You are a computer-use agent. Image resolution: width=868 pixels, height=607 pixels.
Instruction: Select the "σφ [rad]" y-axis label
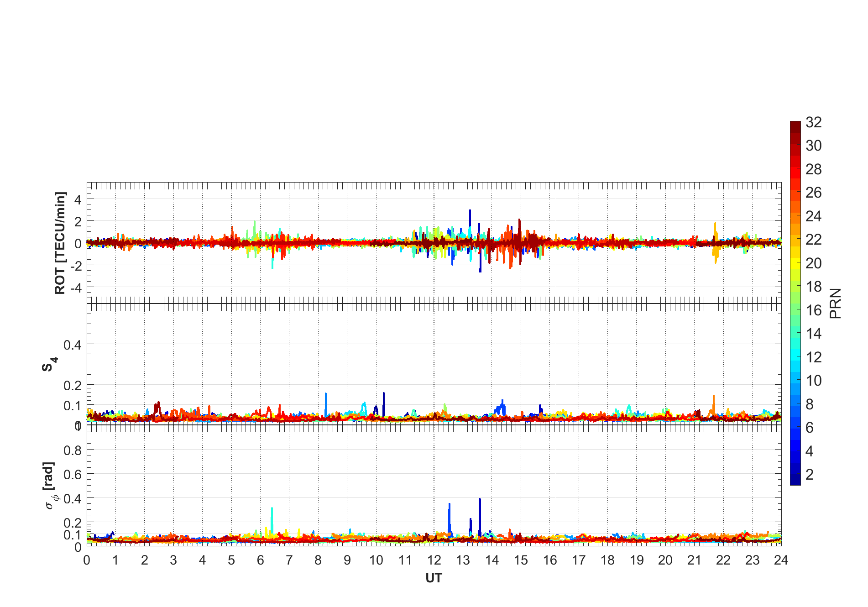click(x=50, y=486)
